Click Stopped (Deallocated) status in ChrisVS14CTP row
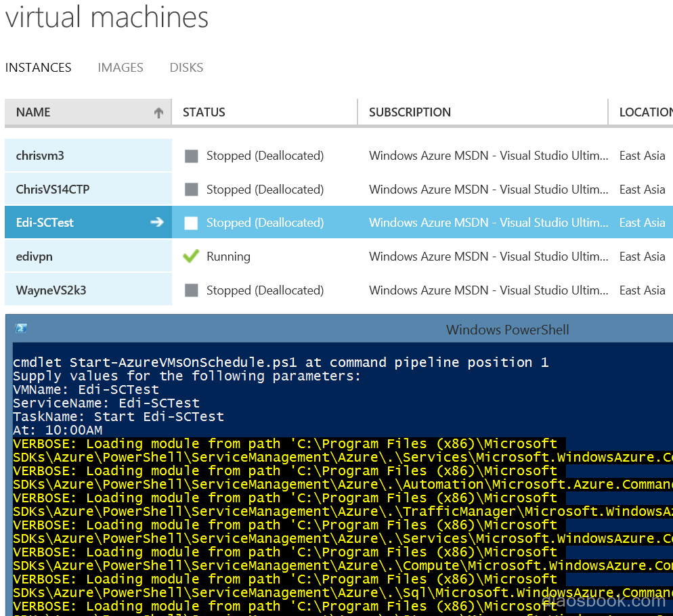The width and height of the screenshot is (673, 616). (265, 190)
